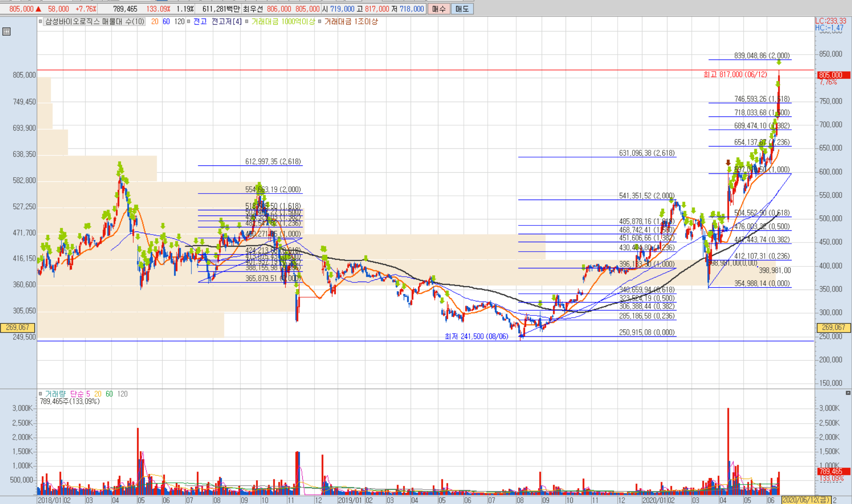852x504 pixels.
Task: Click the 2020/06/12(금) date marker
Action: pyautogui.click(x=806, y=500)
